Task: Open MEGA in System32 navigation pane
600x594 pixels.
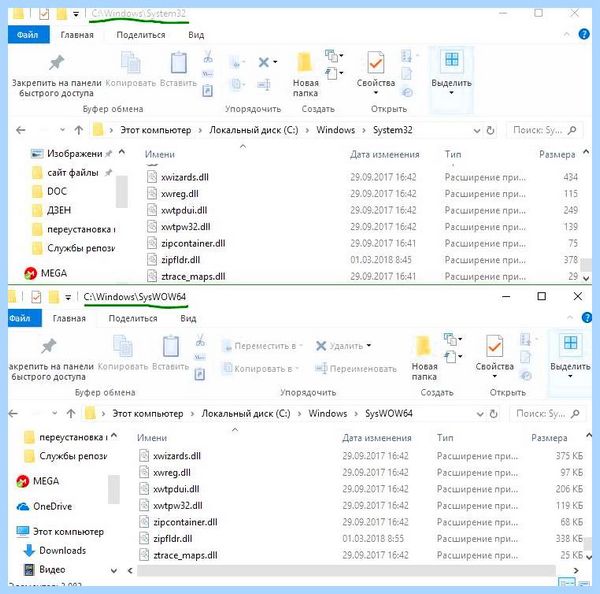Action: tap(46, 273)
